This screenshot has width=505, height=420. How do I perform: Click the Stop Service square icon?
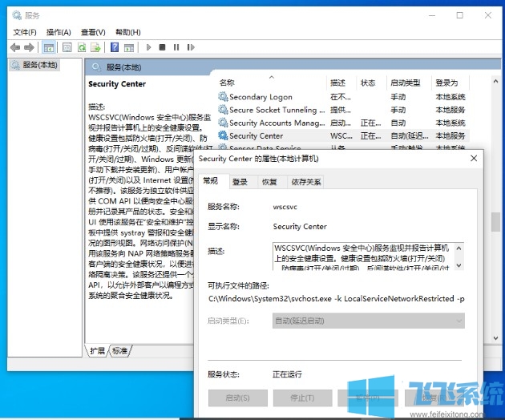point(162,47)
